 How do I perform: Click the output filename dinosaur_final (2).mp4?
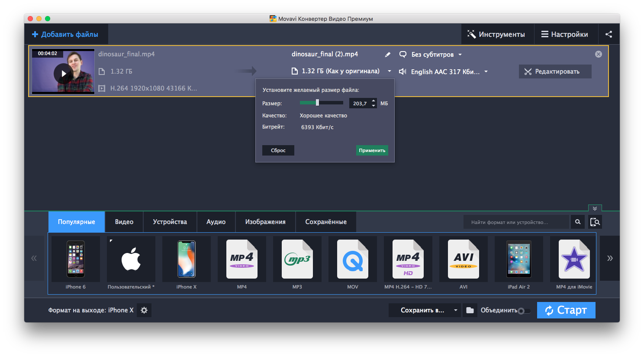tap(325, 54)
